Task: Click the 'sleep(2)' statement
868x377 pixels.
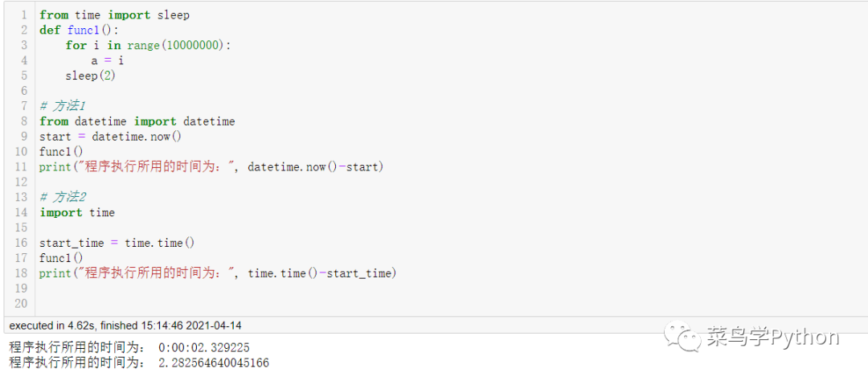Action: pyautogui.click(x=91, y=76)
